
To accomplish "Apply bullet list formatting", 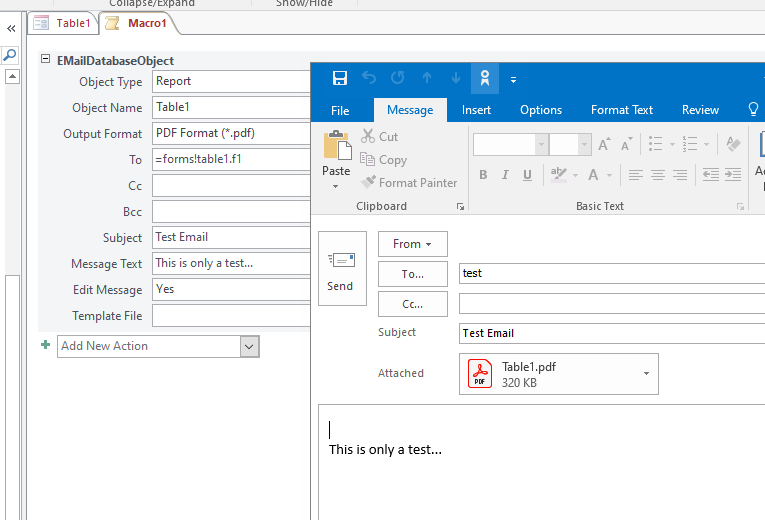I will click(x=655, y=144).
